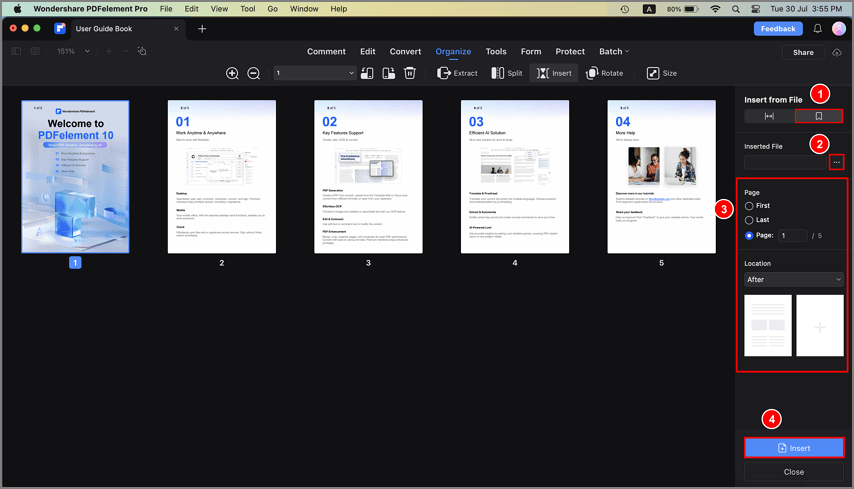The image size is (854, 489).
Task: Open macOS Spotlight search
Action: (x=736, y=9)
